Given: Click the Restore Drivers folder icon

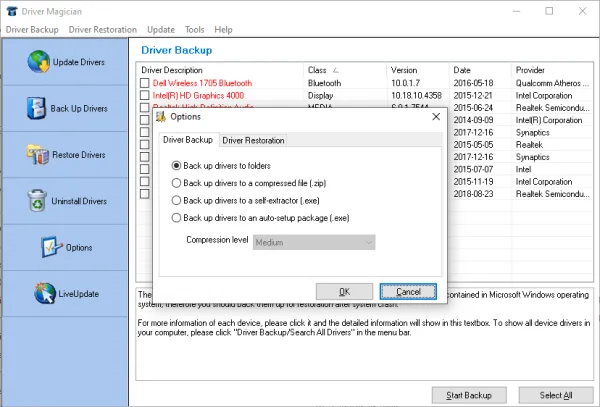Looking at the screenshot, I should (x=38, y=155).
